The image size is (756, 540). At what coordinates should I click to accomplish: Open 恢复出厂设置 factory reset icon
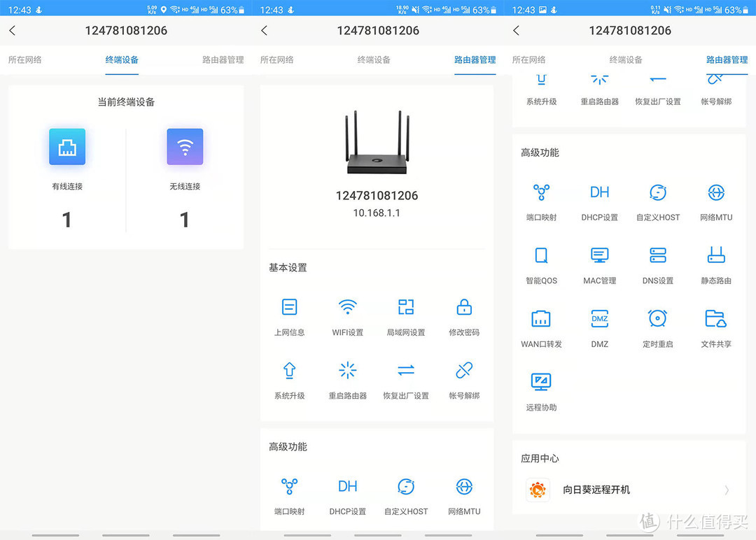[x=405, y=370]
